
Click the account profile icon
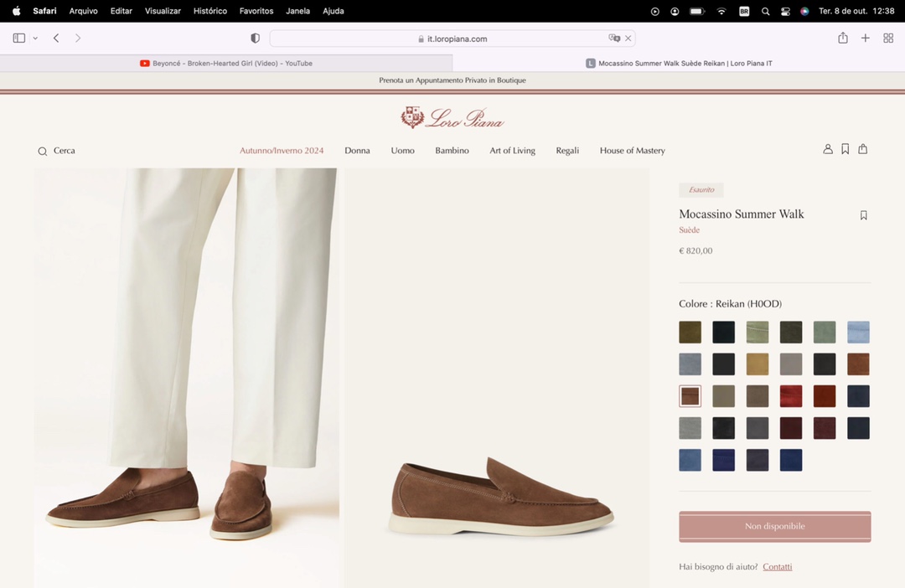tap(828, 149)
